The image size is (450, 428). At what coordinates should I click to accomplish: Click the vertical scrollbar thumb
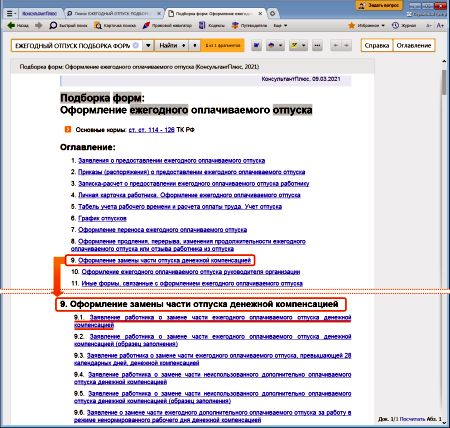tap(444, 82)
